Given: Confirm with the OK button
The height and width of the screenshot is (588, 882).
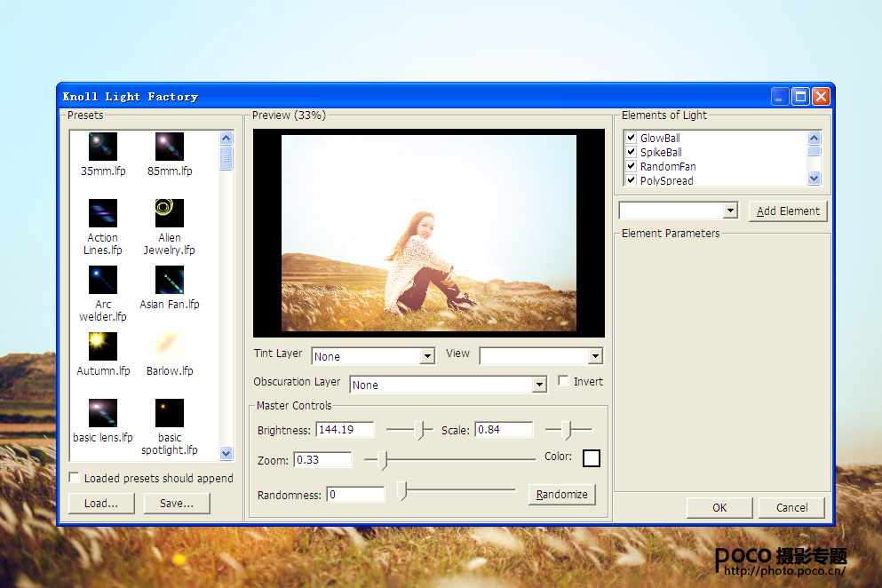Looking at the screenshot, I should [719, 507].
